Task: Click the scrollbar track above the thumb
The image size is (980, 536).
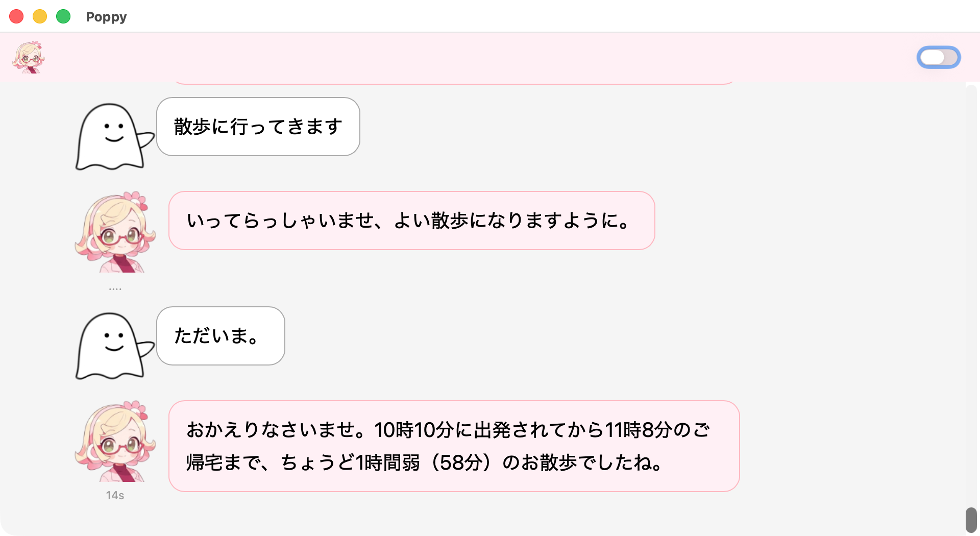Action: pyautogui.click(x=971, y=296)
